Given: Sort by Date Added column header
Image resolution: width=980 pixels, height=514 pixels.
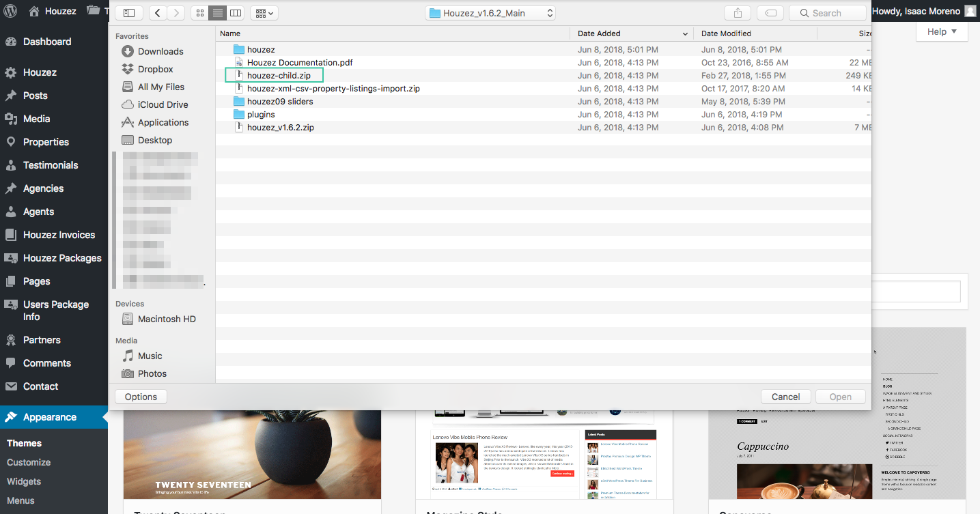Looking at the screenshot, I should click(x=632, y=33).
